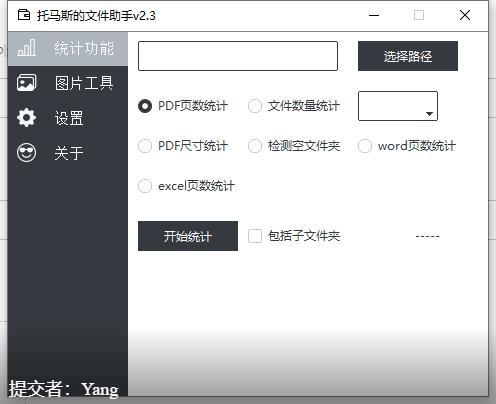Open the 统计功能 menu item
Viewport: 496px width, 404px height.
pos(84,48)
